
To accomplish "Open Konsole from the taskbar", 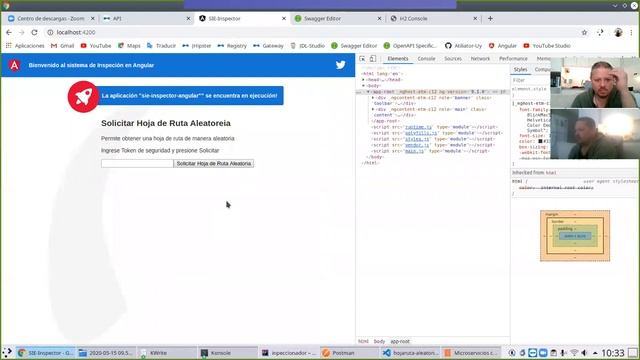I will pyautogui.click(x=227, y=353).
